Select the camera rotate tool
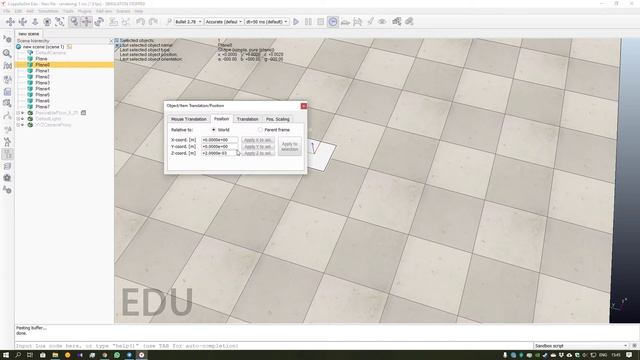640x360 pixels. tap(23, 22)
